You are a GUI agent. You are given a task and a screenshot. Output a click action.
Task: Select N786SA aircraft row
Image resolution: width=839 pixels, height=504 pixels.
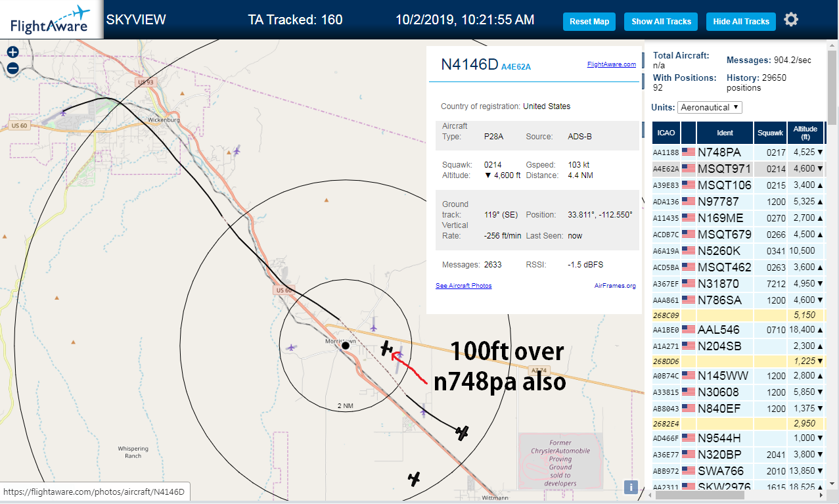click(x=738, y=300)
